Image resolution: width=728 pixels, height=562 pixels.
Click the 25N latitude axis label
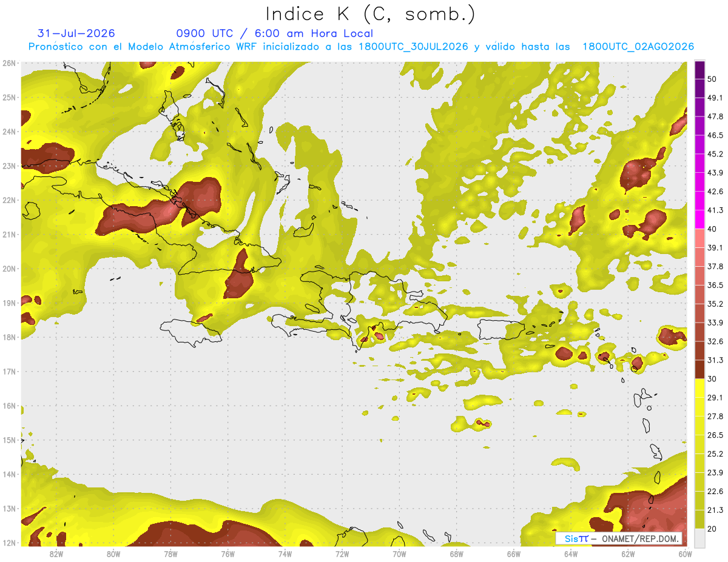coord(9,97)
